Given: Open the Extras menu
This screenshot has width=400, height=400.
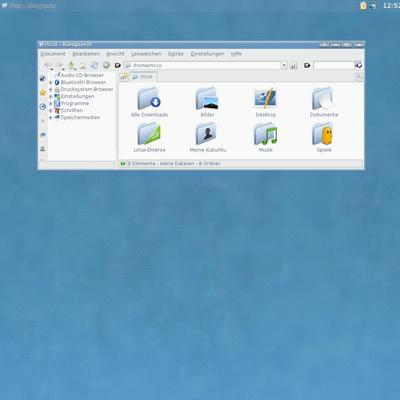Looking at the screenshot, I should [x=176, y=54].
